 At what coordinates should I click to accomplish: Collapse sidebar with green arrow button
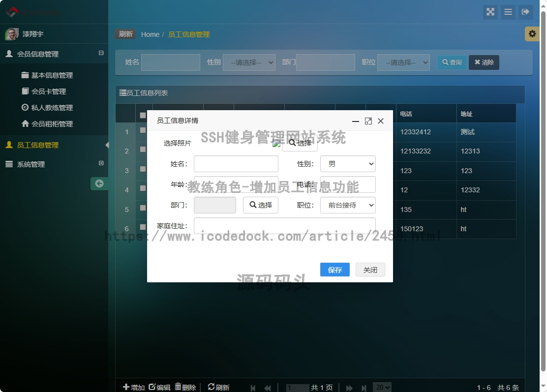click(x=99, y=183)
